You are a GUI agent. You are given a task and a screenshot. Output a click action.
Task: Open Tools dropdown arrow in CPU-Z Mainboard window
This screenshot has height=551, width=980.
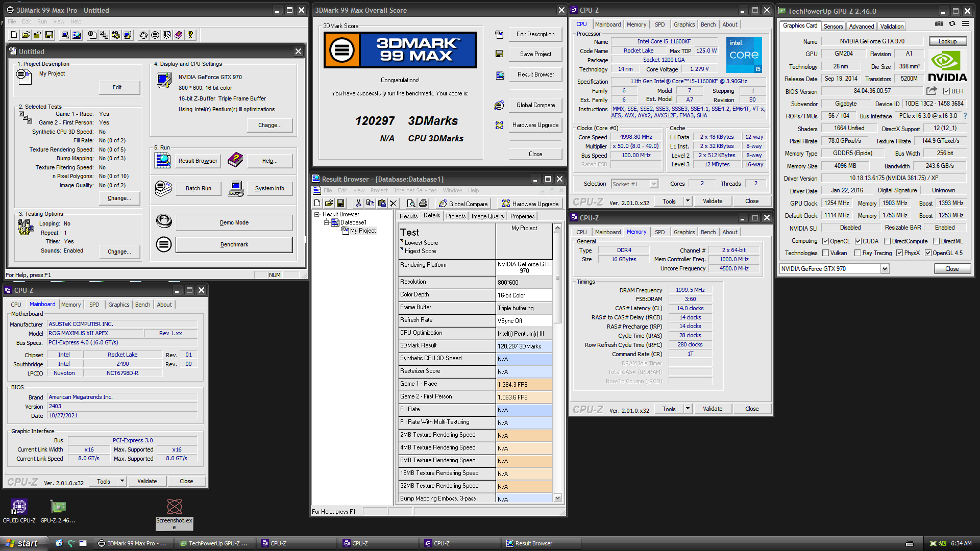121,481
